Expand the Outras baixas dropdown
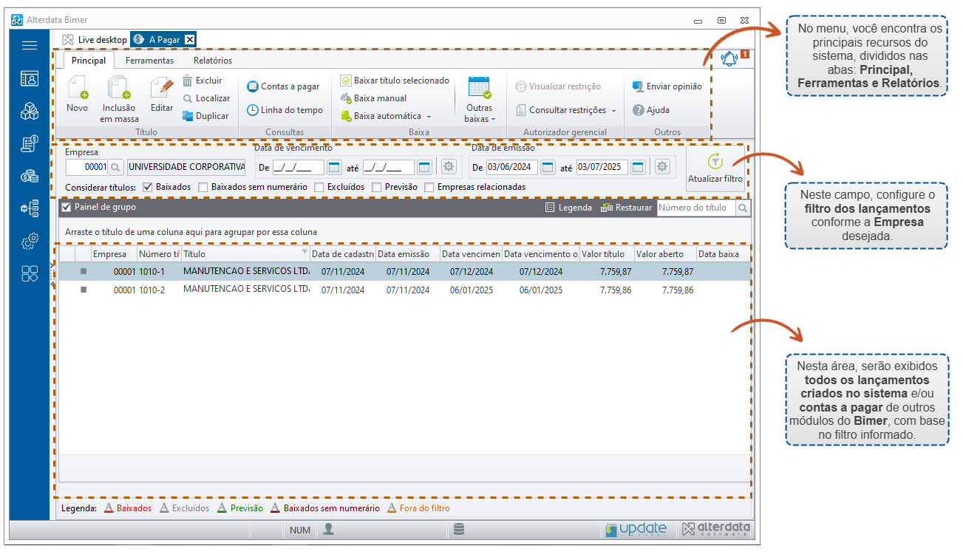Viewport: 963px width, 560px height. pyautogui.click(x=480, y=113)
